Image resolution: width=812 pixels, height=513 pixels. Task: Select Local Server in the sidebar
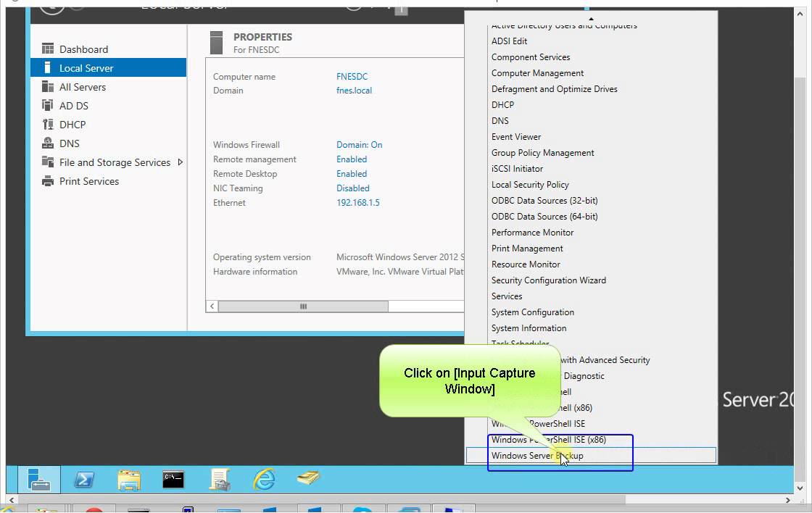(x=108, y=68)
